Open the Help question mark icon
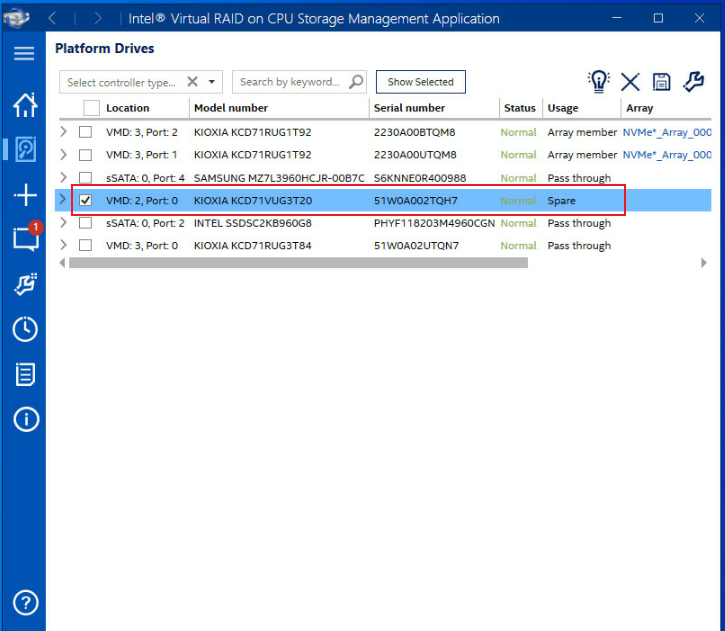The image size is (725, 631). point(25,603)
